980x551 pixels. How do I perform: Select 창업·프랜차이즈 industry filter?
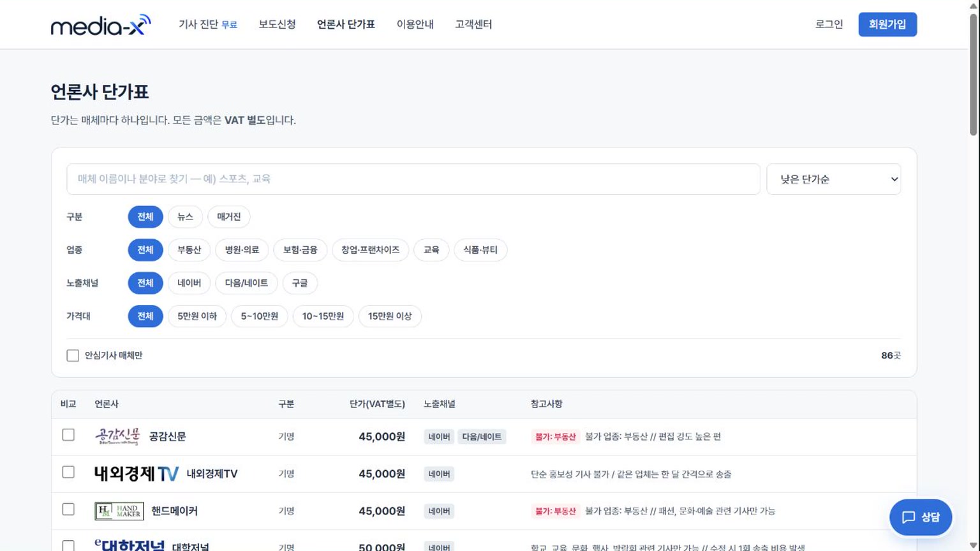[371, 250]
